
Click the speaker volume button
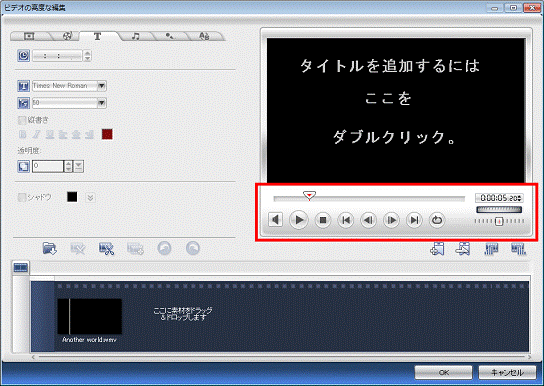click(x=275, y=220)
